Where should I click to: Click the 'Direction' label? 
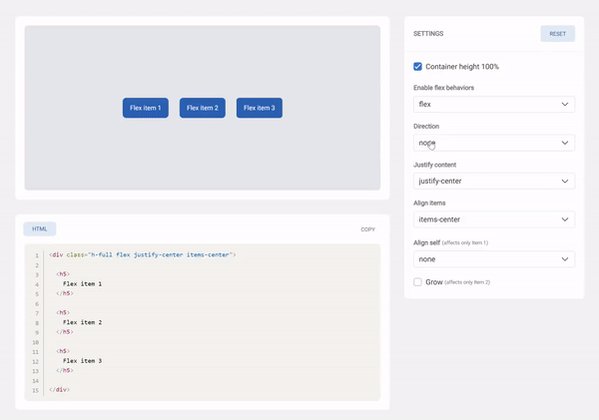pos(426,126)
